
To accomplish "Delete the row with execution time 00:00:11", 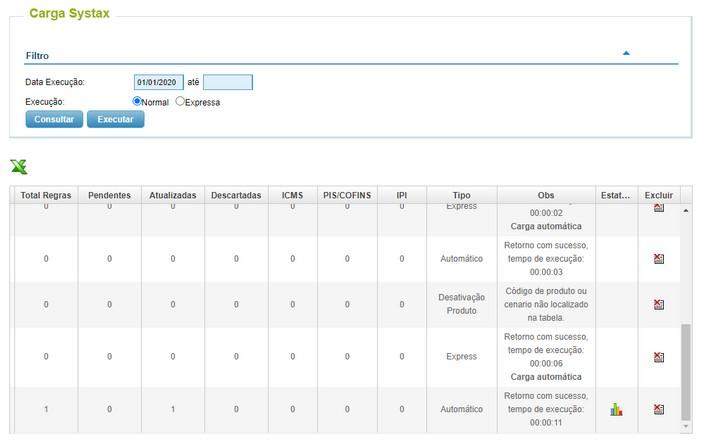I will 659,409.
